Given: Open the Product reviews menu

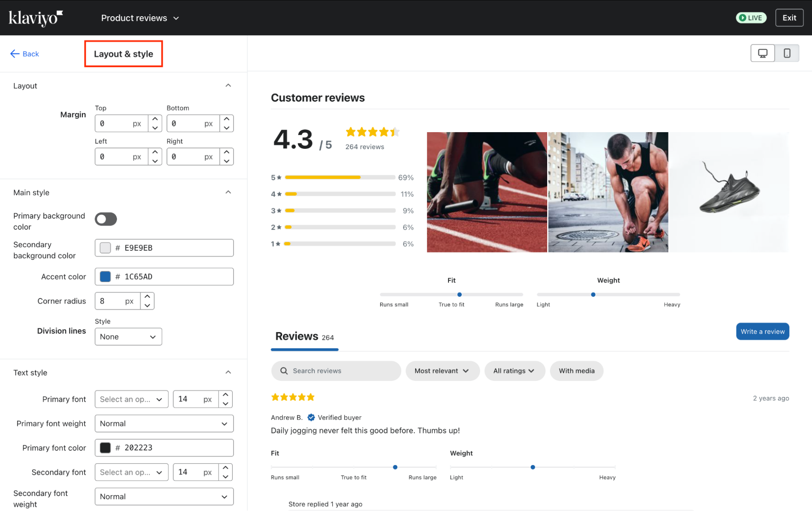Looking at the screenshot, I should 140,18.
